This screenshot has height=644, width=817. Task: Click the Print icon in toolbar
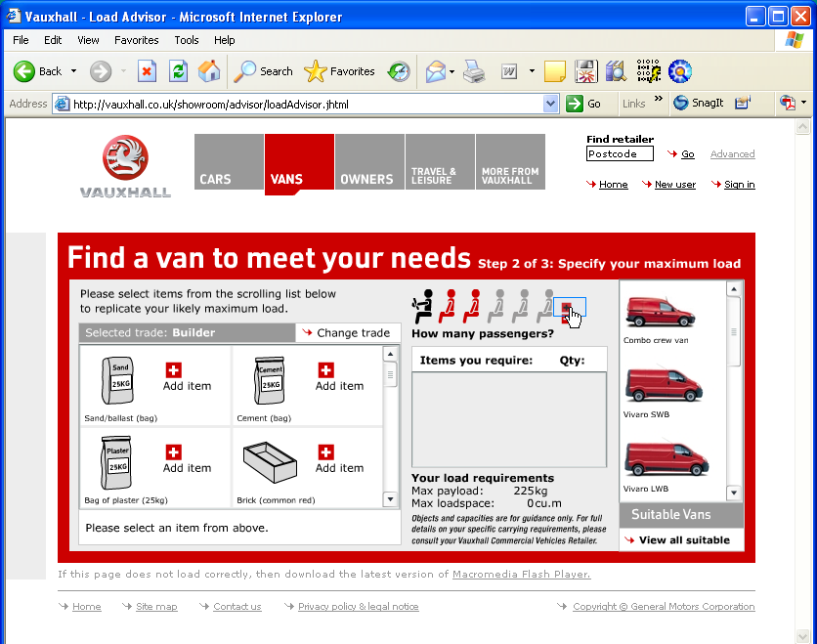pos(474,71)
